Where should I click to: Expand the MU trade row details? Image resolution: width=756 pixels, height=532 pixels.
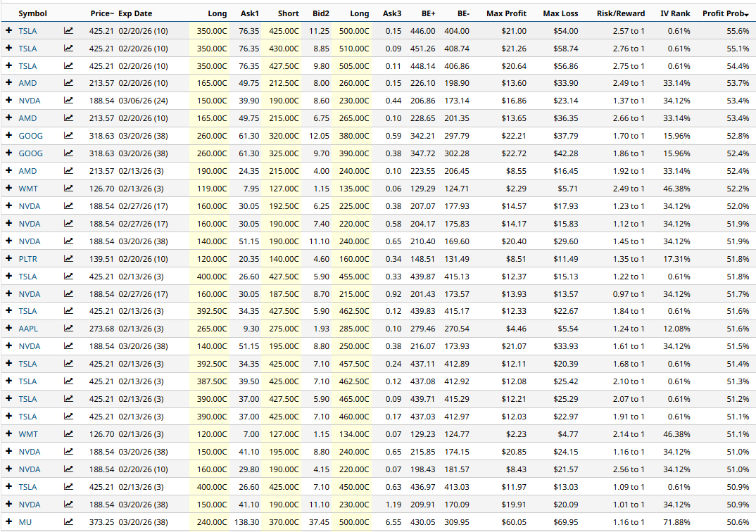[x=8, y=522]
